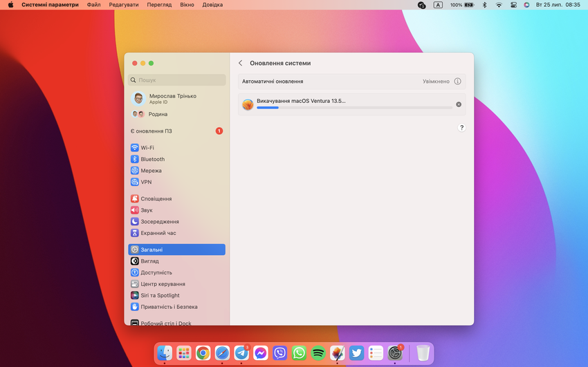Click the Пошук search field
This screenshot has height=367, width=588.
[x=177, y=80]
